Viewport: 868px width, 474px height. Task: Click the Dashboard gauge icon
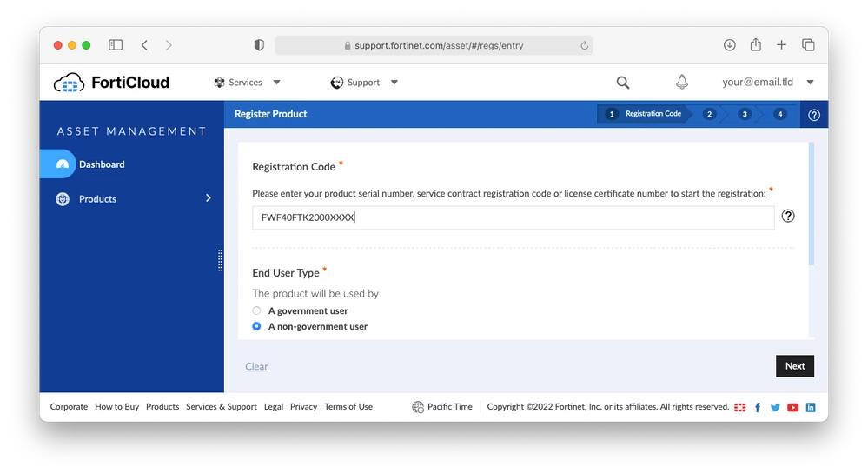pos(63,164)
